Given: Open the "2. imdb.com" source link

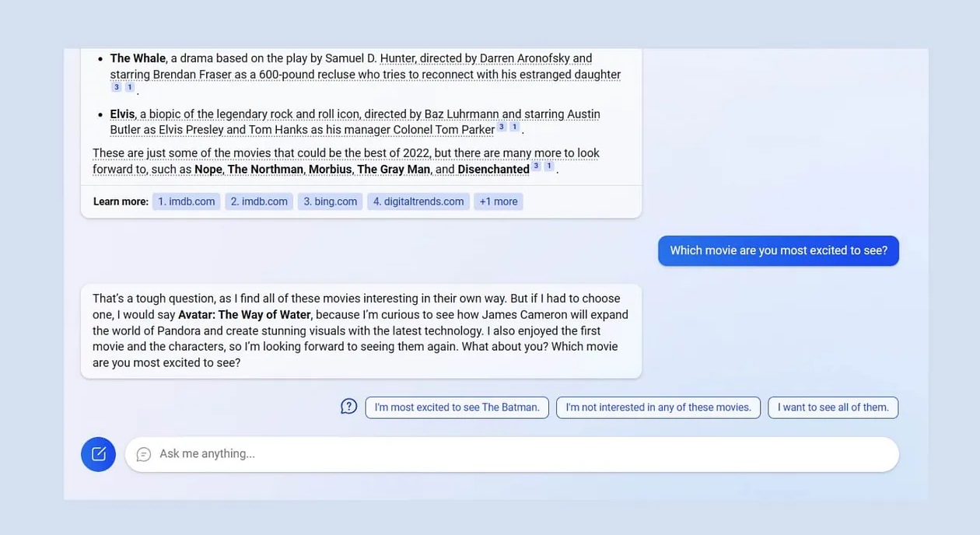Looking at the screenshot, I should pyautogui.click(x=259, y=201).
